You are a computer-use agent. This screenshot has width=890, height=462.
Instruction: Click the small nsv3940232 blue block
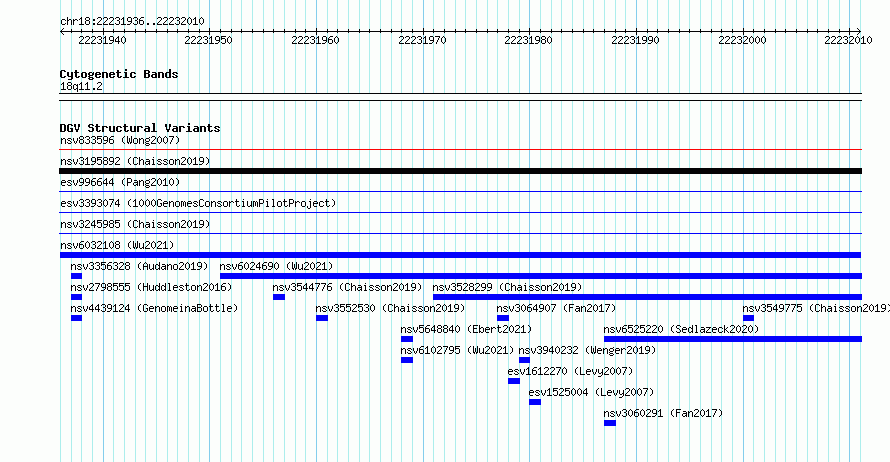pyautogui.click(x=524, y=360)
